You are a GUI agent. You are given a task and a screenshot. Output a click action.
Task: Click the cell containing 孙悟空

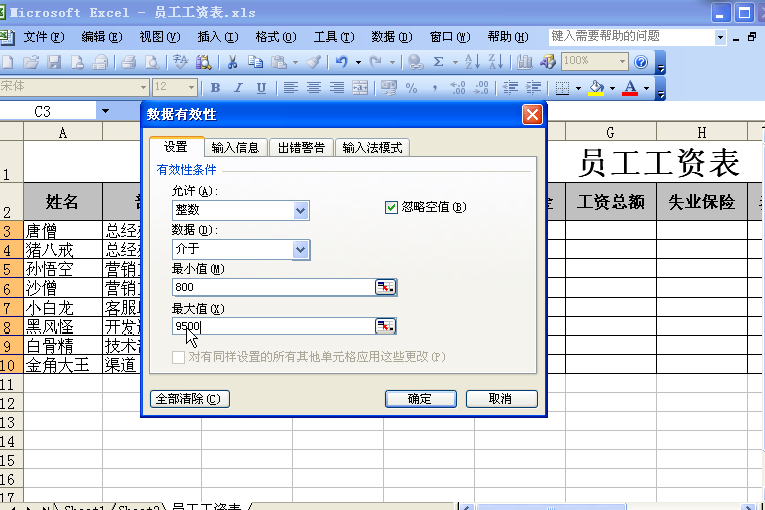click(63, 269)
